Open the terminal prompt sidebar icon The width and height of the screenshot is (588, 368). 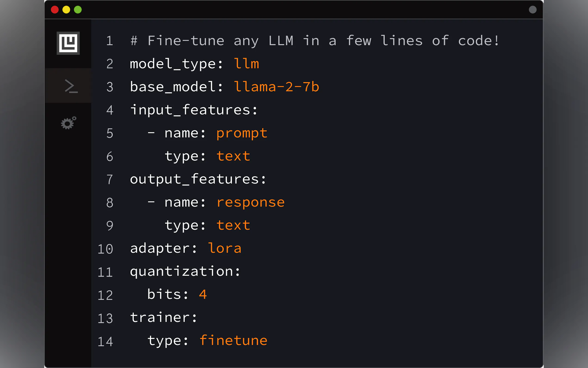[71, 86]
